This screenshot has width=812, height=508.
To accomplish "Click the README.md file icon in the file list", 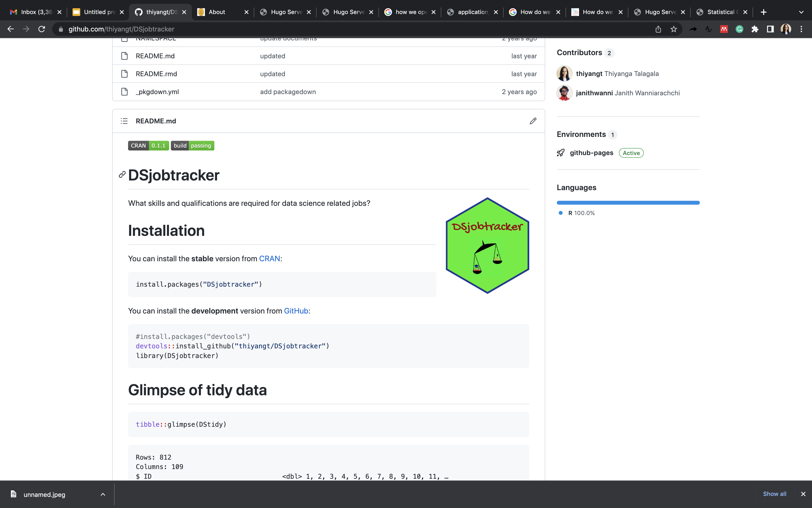I will pos(124,56).
